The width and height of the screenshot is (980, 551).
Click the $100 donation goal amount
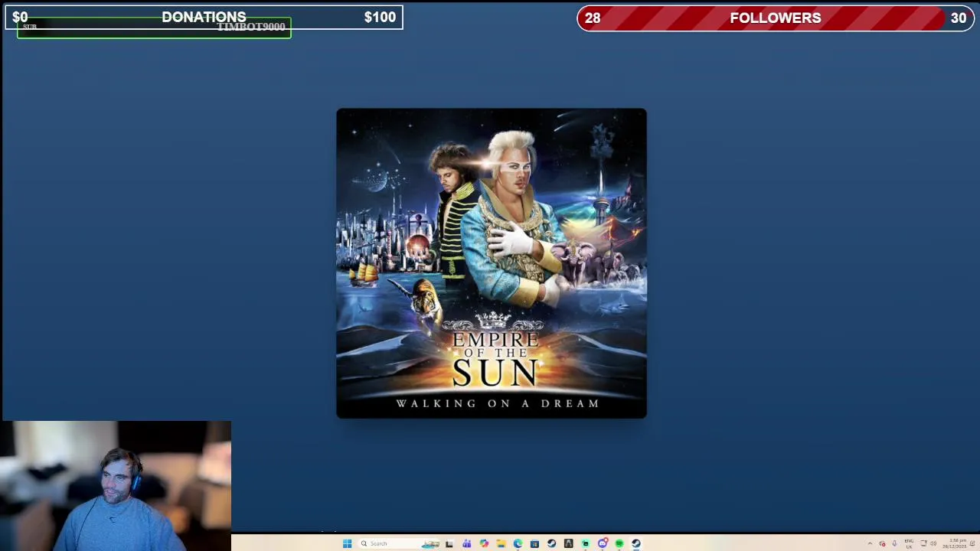coord(380,17)
